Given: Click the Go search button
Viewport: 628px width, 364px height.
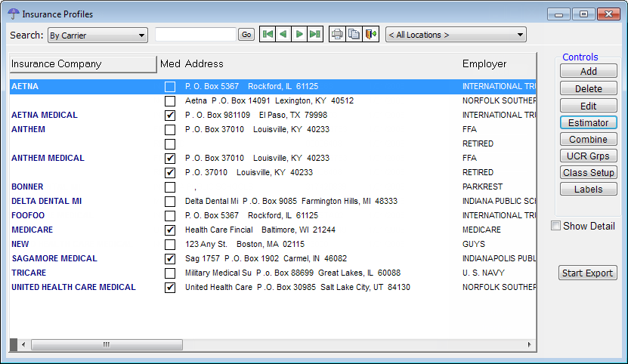Looking at the screenshot, I should pos(246,35).
